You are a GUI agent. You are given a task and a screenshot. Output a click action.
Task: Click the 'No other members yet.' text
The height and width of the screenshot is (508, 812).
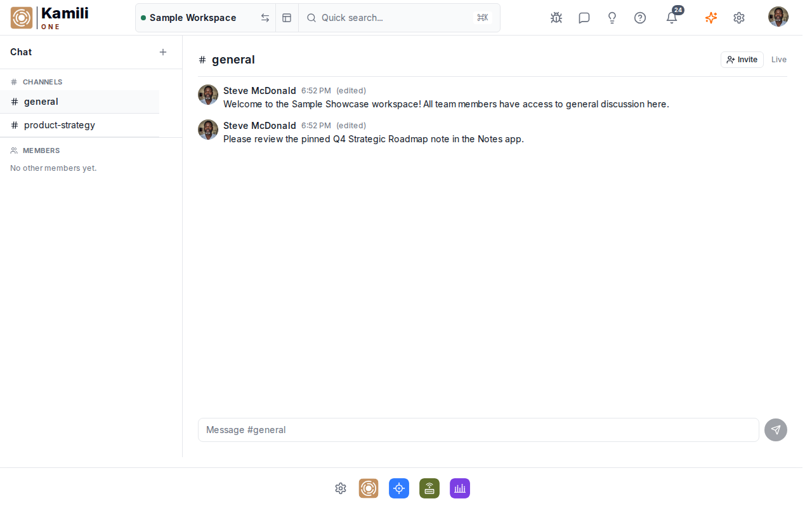tap(53, 168)
